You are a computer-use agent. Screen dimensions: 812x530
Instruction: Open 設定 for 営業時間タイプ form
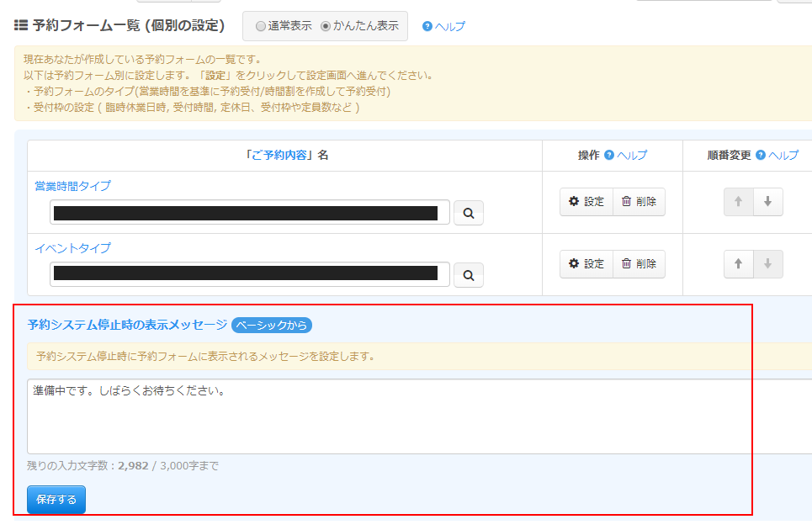[x=586, y=202]
